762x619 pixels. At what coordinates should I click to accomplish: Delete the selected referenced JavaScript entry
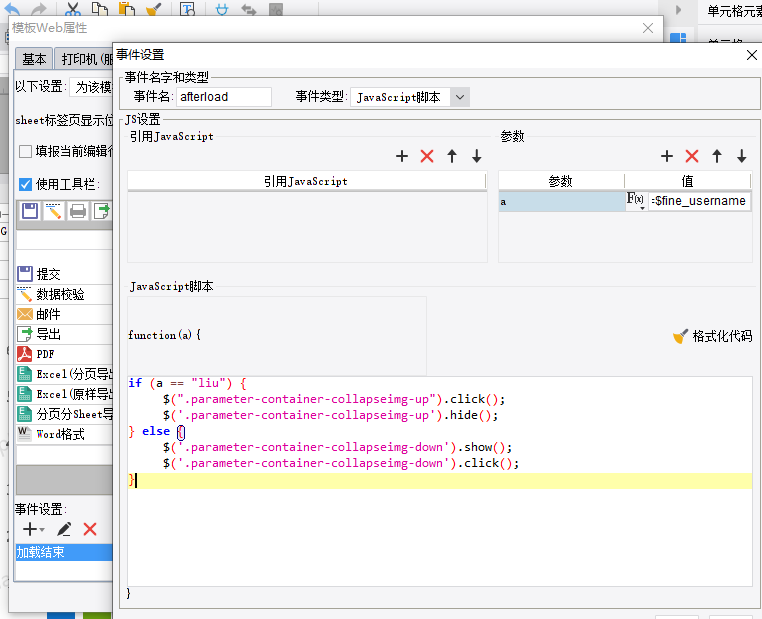coord(427,156)
